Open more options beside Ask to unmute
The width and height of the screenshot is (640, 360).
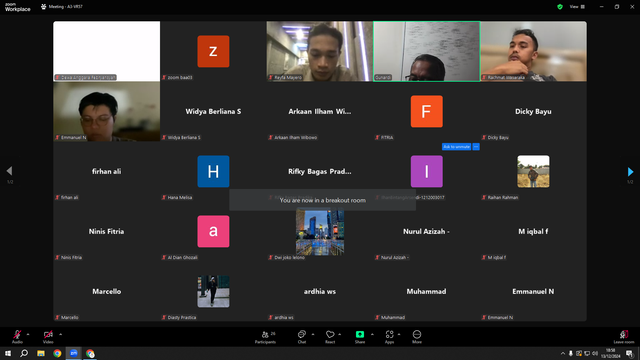coord(476,147)
